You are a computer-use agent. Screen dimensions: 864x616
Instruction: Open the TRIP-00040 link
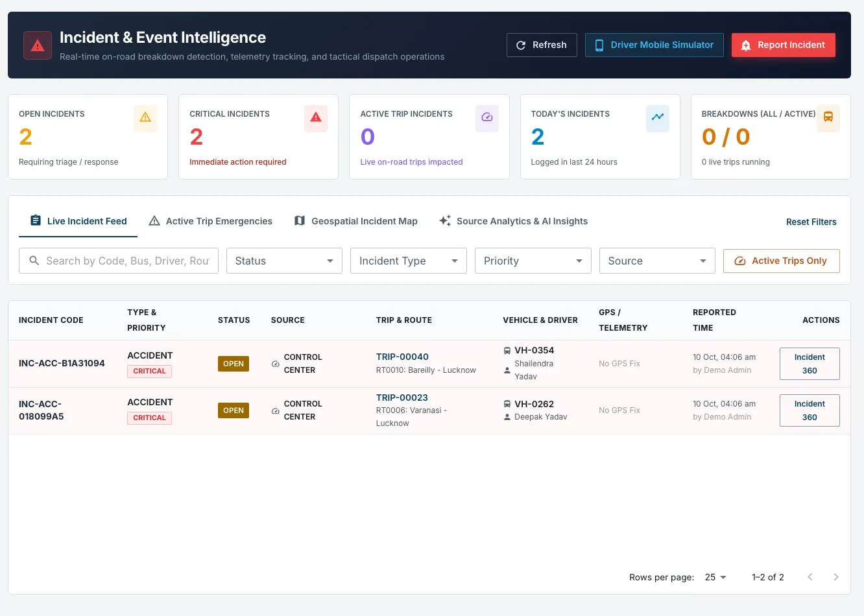[x=402, y=357]
